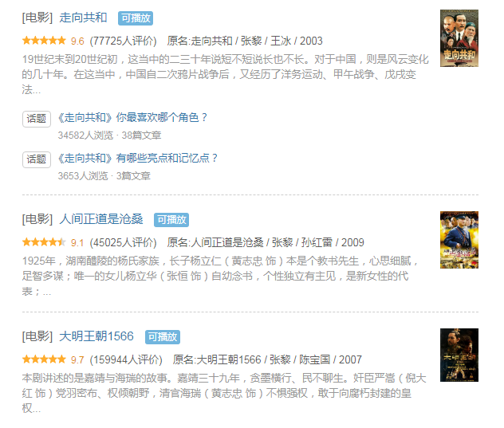Open the 大明王朝1566 title link
This screenshot has width=504, height=428.
click(x=96, y=336)
